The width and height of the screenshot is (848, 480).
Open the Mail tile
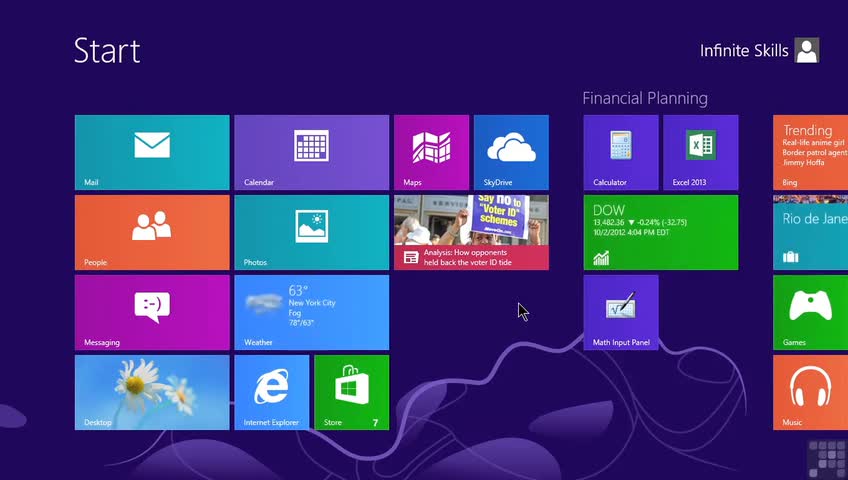[x=152, y=152]
